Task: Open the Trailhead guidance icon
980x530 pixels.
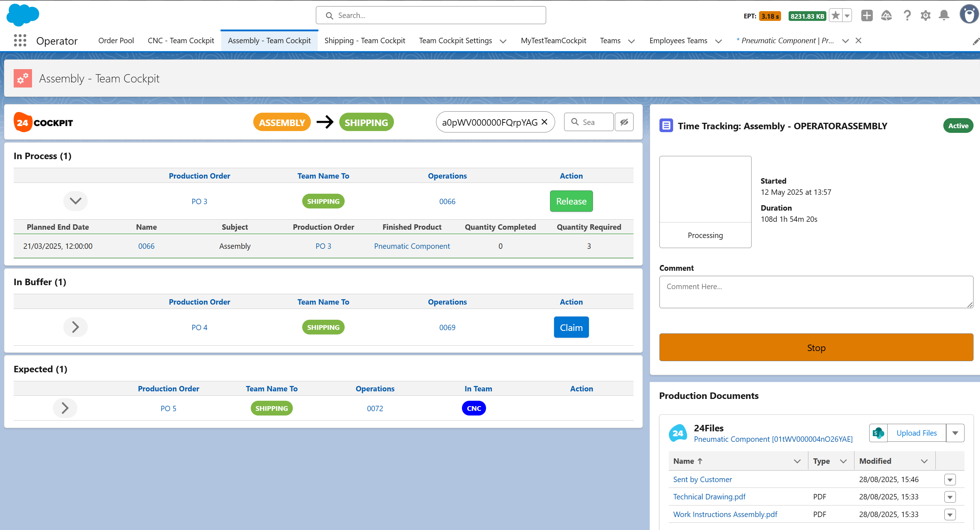Action: click(886, 15)
